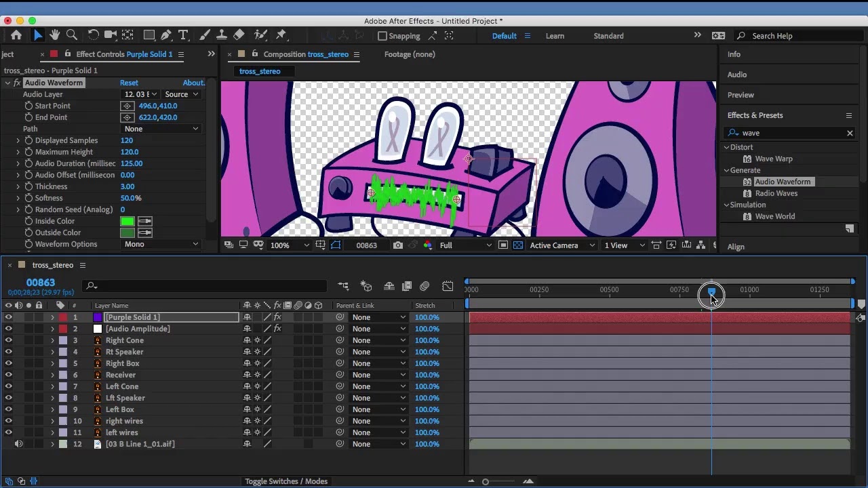868x488 pixels.
Task: Select the Clone Stamp tool
Action: [222, 35]
